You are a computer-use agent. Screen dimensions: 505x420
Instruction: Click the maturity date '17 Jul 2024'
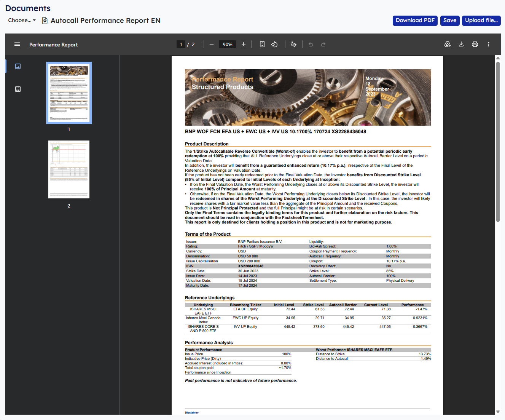(248, 286)
